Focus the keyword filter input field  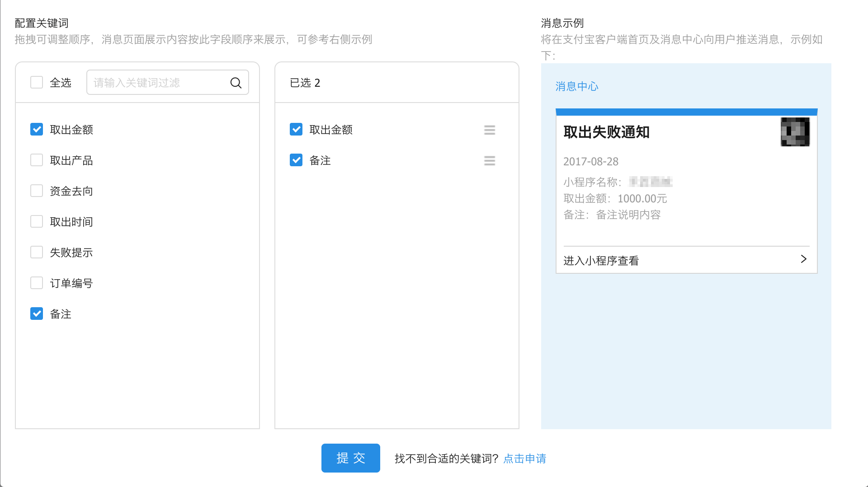pos(158,83)
